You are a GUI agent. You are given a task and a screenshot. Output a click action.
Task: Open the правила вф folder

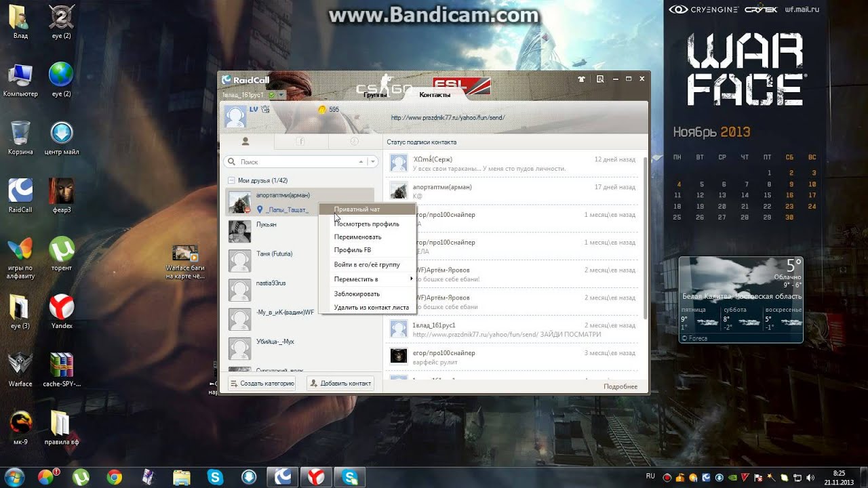point(62,428)
